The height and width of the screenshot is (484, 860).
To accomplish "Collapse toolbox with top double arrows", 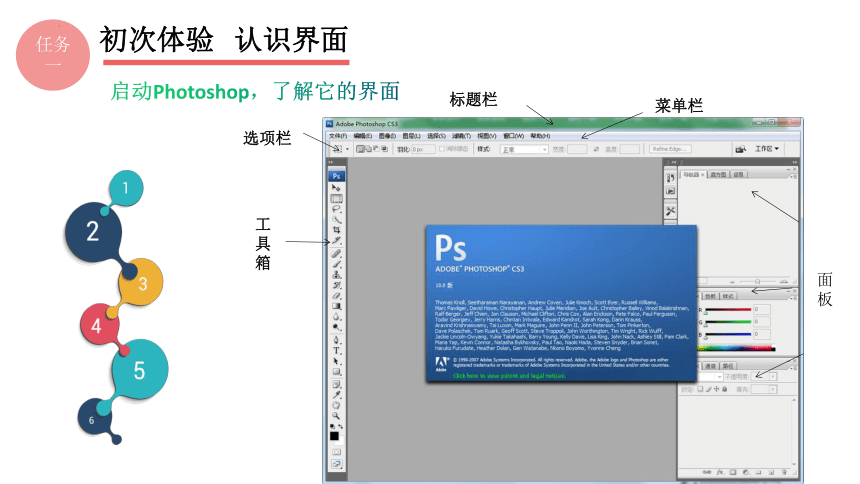I will click(331, 162).
